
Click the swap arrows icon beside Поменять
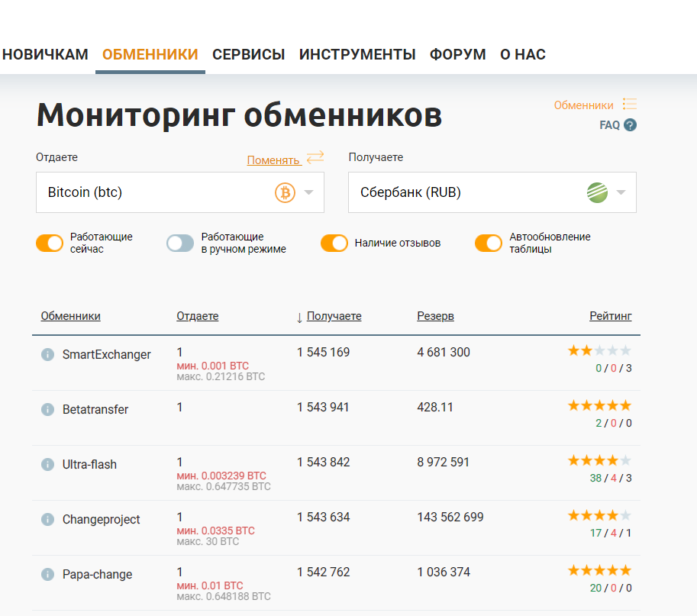pos(315,157)
